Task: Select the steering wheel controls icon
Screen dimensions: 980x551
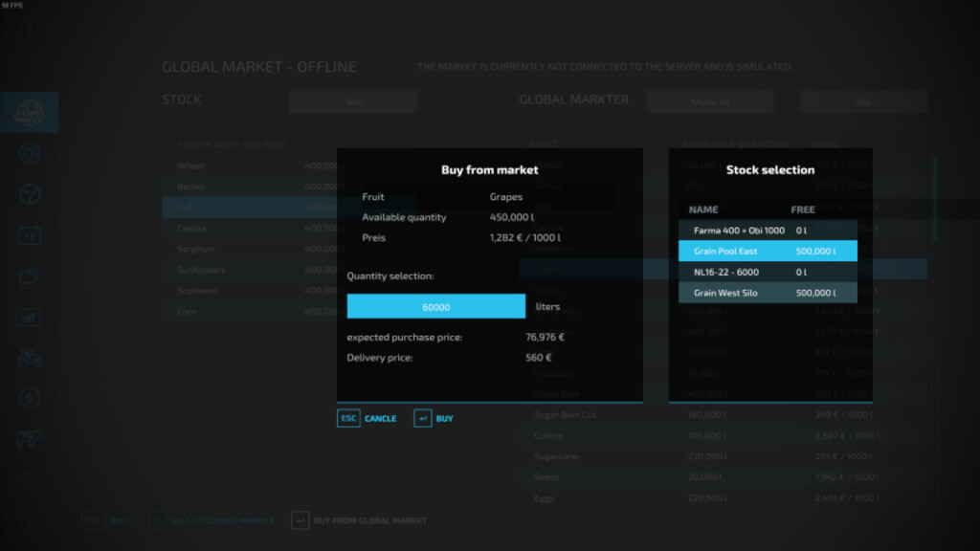Action: (29, 193)
